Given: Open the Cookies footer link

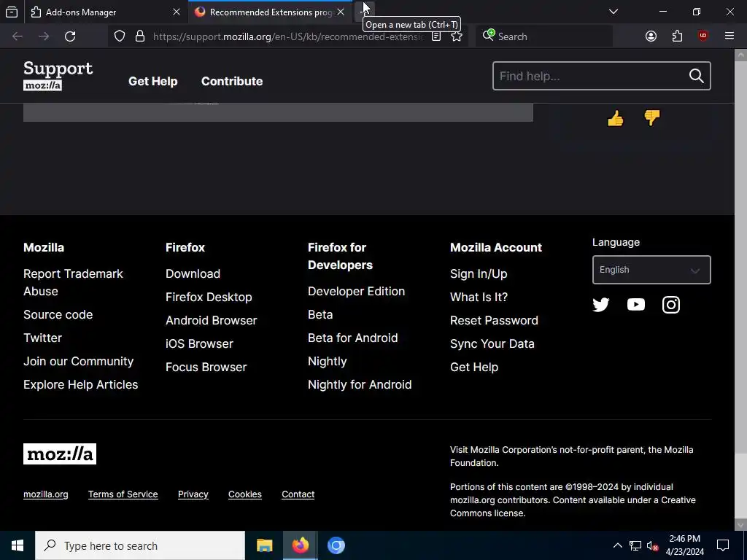Looking at the screenshot, I should (x=245, y=494).
